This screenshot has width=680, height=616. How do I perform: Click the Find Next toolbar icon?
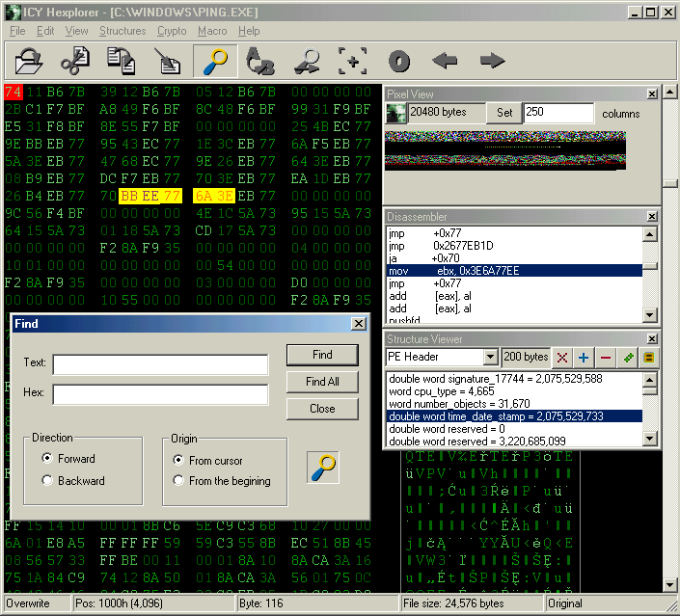coord(307,61)
